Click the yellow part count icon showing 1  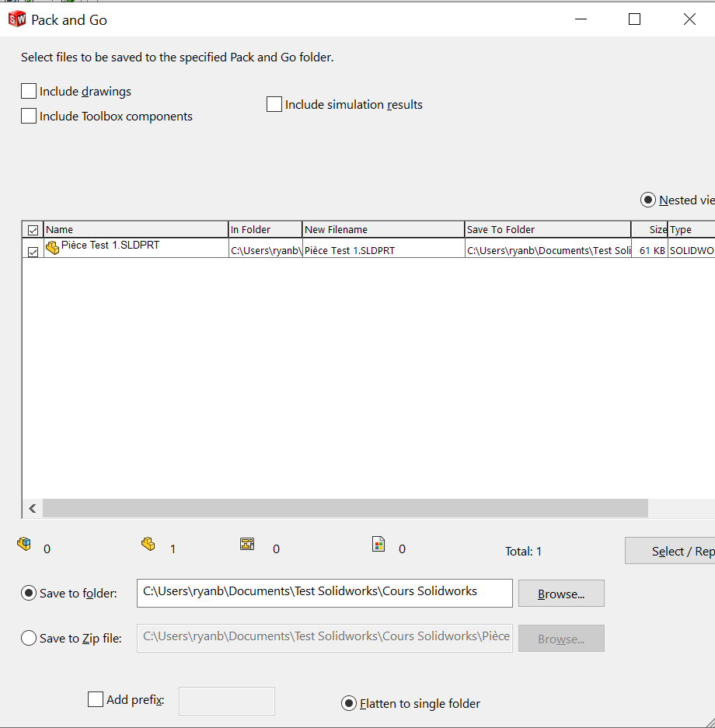(x=148, y=544)
